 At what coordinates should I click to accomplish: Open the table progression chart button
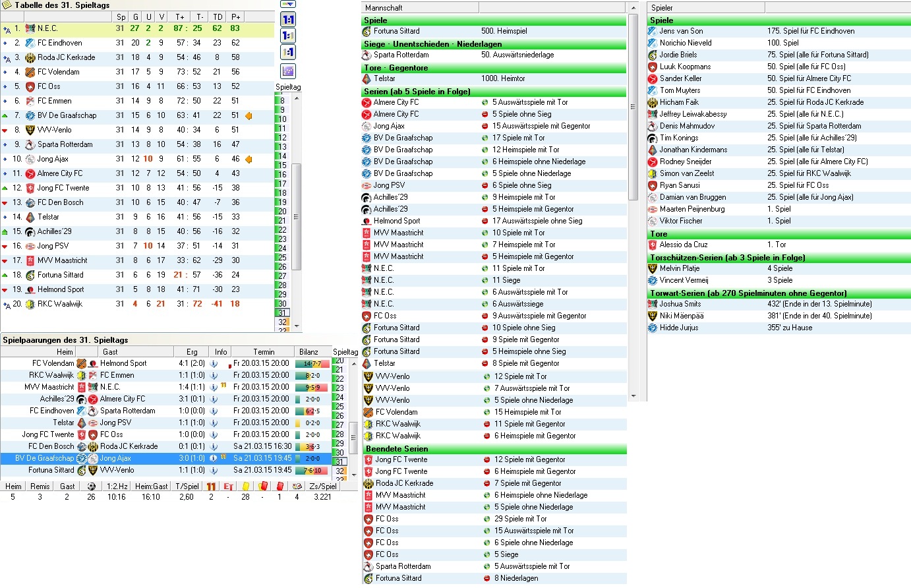(288, 71)
